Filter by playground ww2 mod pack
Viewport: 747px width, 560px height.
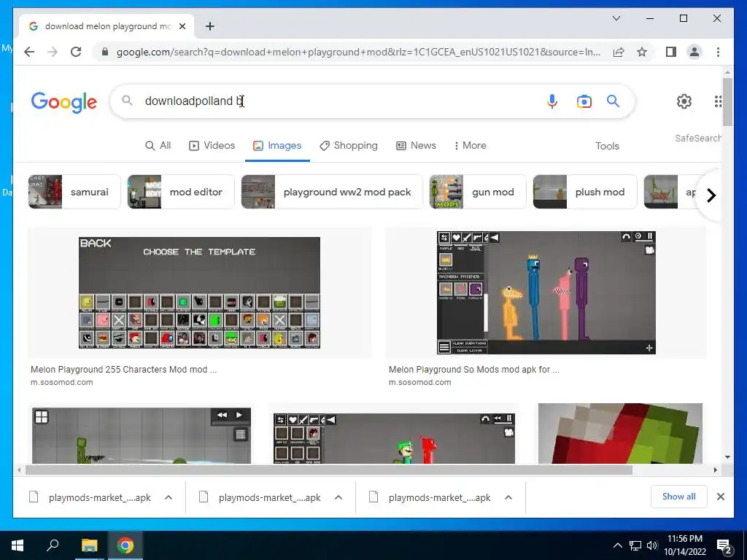click(x=332, y=192)
